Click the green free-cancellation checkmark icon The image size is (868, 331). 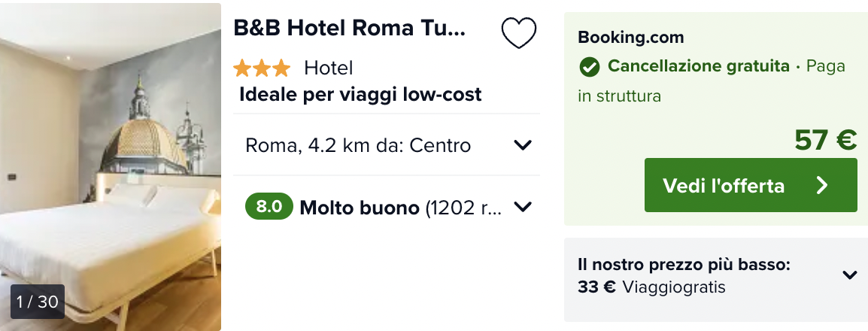pyautogui.click(x=589, y=67)
